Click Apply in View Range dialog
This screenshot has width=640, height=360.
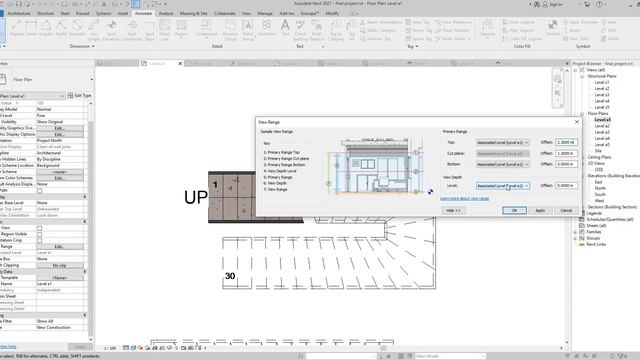pyautogui.click(x=540, y=211)
